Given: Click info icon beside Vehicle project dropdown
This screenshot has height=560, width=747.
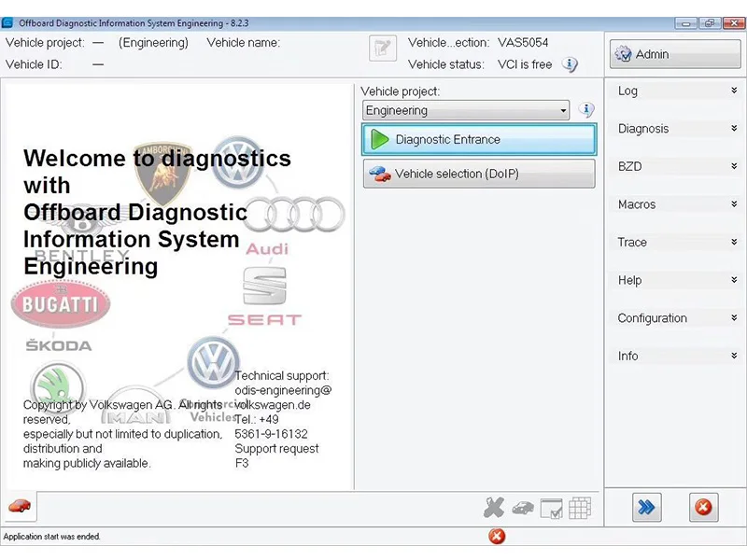Looking at the screenshot, I should 586,110.
